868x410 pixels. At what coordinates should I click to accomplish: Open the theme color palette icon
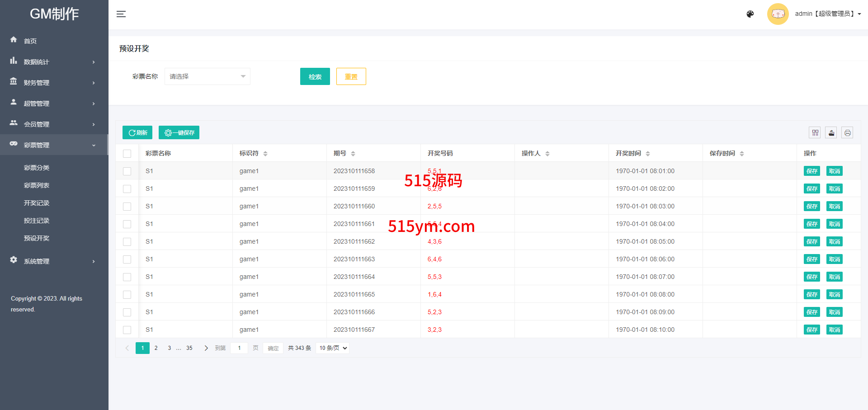pyautogui.click(x=750, y=14)
